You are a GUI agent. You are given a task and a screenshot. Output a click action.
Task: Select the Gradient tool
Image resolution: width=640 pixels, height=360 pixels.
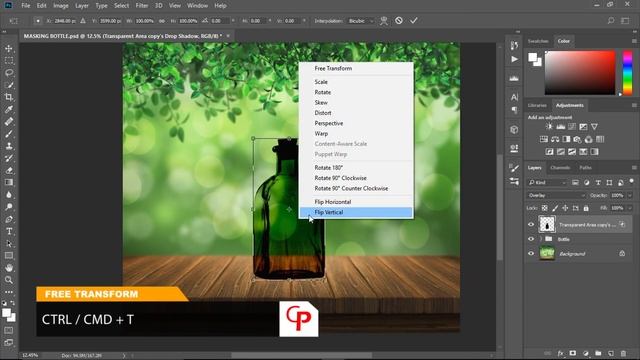point(9,182)
